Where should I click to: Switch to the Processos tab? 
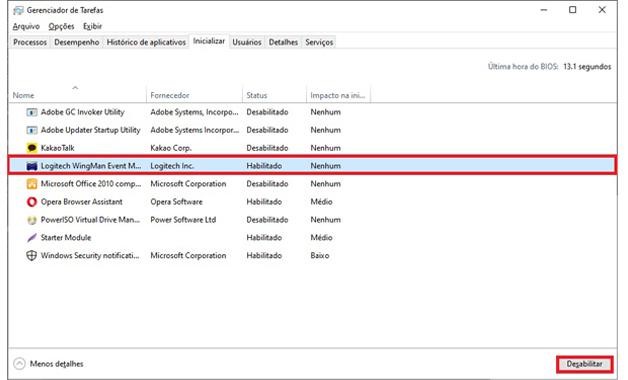30,42
